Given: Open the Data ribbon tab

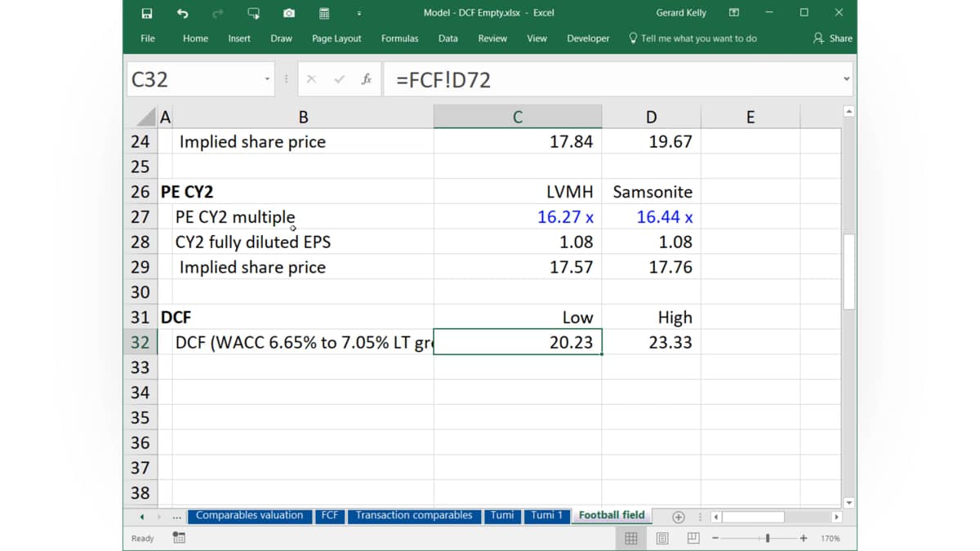Looking at the screenshot, I should point(448,38).
